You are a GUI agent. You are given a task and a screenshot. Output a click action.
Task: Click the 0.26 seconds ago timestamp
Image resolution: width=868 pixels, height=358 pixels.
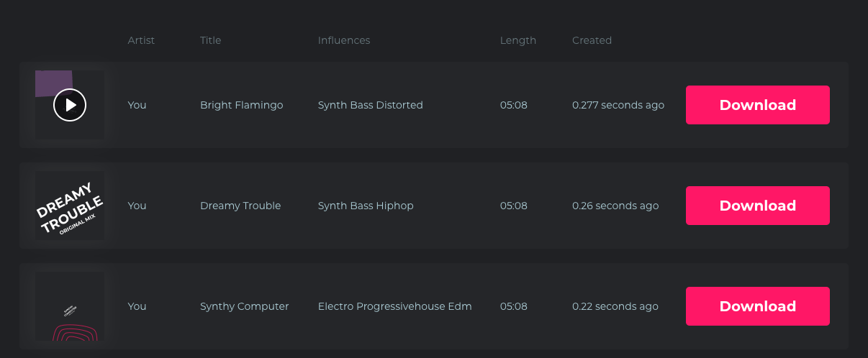[x=615, y=206]
